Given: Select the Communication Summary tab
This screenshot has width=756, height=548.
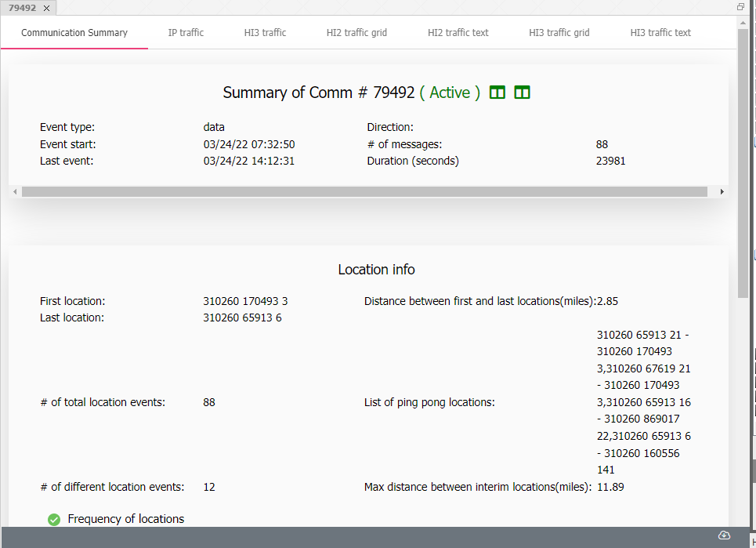Looking at the screenshot, I should pos(74,33).
